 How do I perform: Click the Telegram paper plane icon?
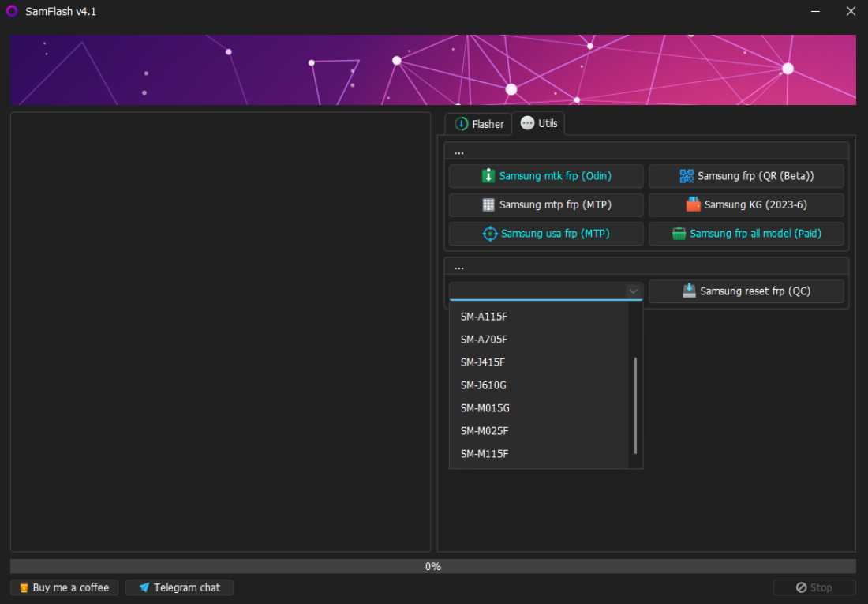click(144, 587)
